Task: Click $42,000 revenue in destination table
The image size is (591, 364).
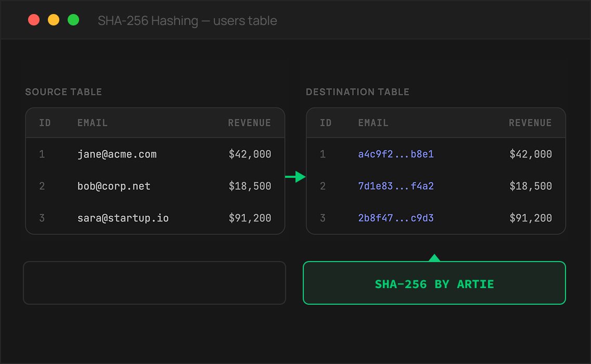Action: click(531, 154)
